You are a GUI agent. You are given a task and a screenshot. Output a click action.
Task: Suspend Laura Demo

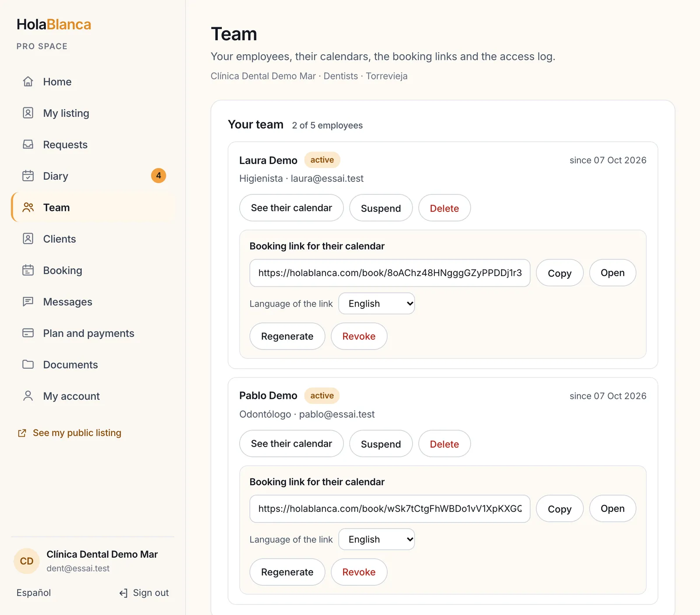pyautogui.click(x=381, y=208)
